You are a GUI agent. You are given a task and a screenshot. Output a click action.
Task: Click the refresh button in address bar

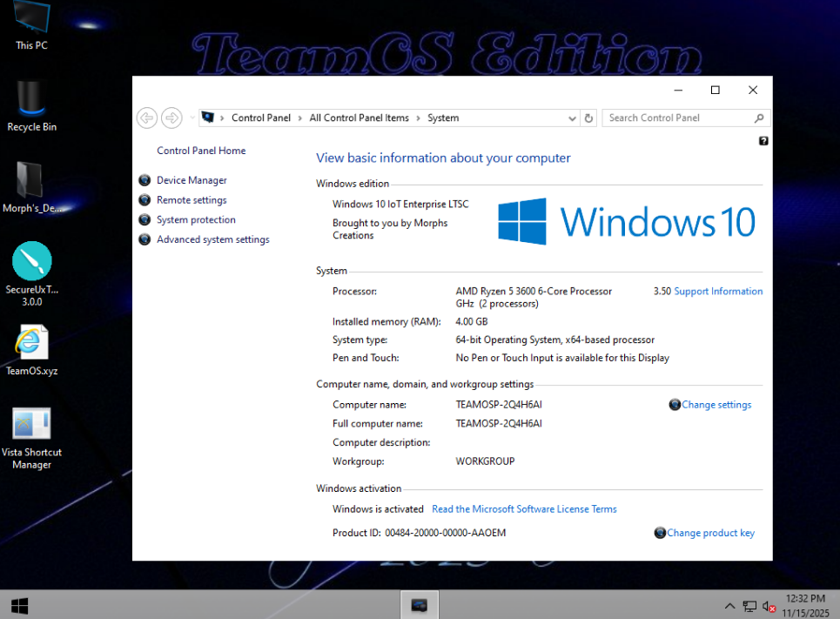[589, 118]
